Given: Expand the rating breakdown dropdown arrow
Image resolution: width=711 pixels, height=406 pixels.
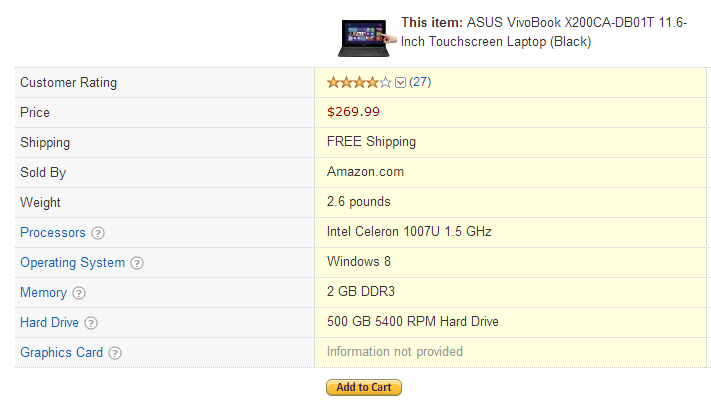Looking at the screenshot, I should pos(400,83).
